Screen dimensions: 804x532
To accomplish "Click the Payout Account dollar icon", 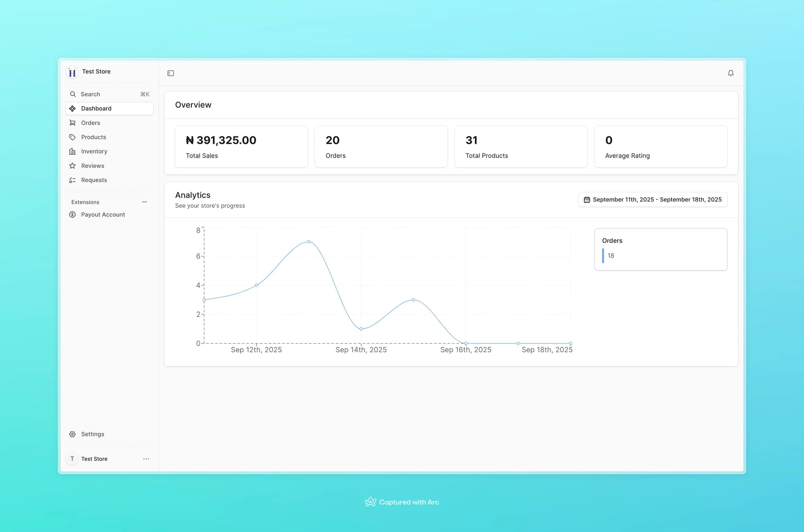I will coord(72,215).
